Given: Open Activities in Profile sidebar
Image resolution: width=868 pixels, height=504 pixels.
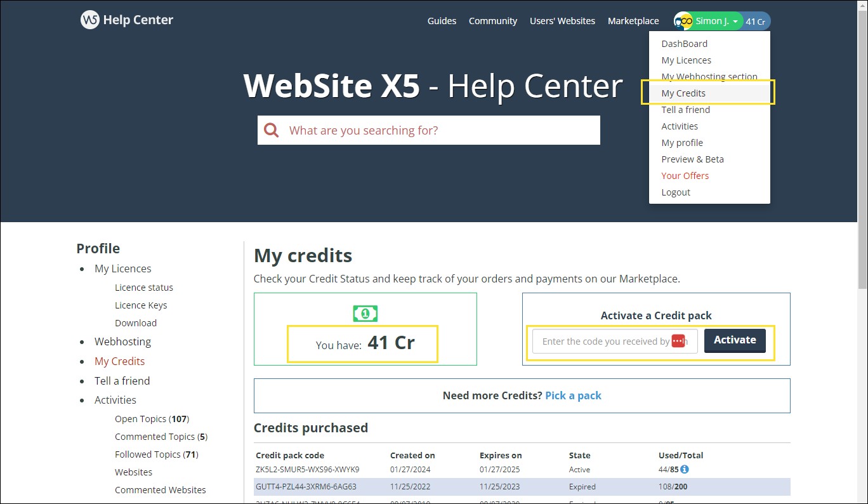Looking at the screenshot, I should click(x=115, y=400).
